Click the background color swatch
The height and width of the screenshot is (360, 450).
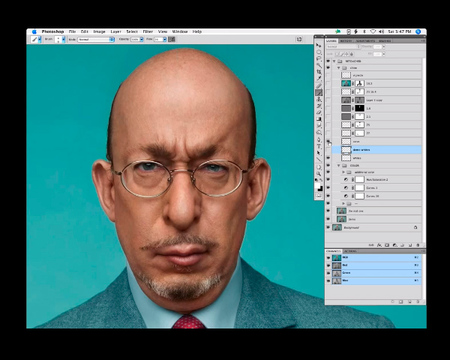(x=321, y=189)
